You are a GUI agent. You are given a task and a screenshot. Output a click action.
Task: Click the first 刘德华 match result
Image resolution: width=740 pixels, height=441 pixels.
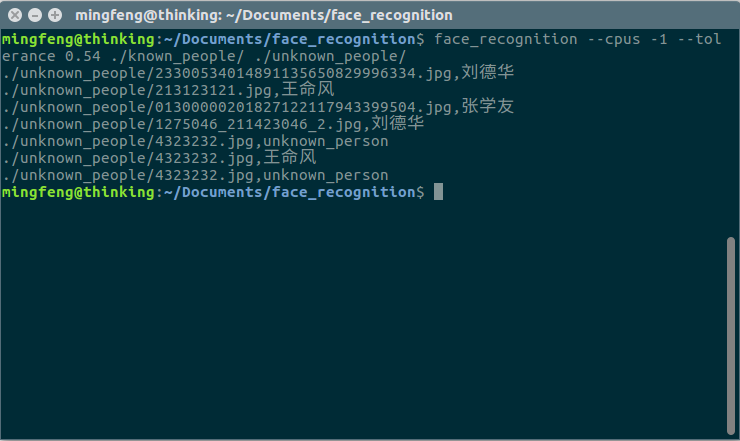pyautogui.click(x=488, y=72)
